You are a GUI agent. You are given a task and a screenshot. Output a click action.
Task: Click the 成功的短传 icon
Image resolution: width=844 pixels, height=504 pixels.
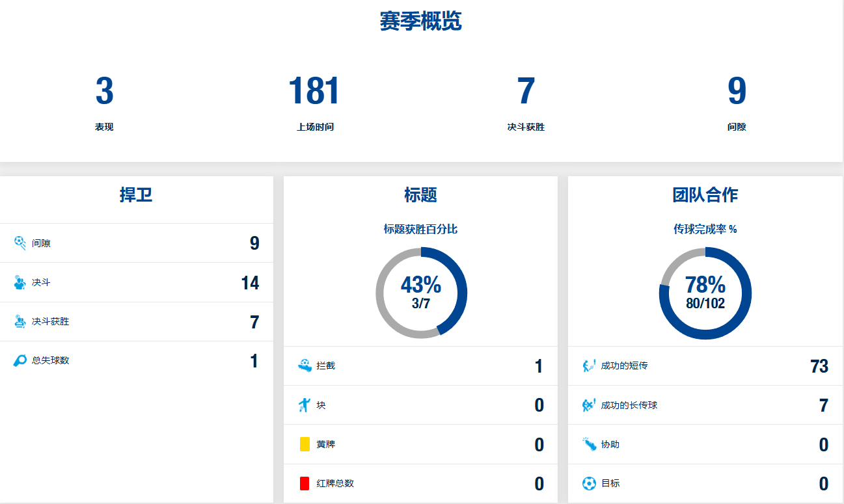(x=589, y=365)
